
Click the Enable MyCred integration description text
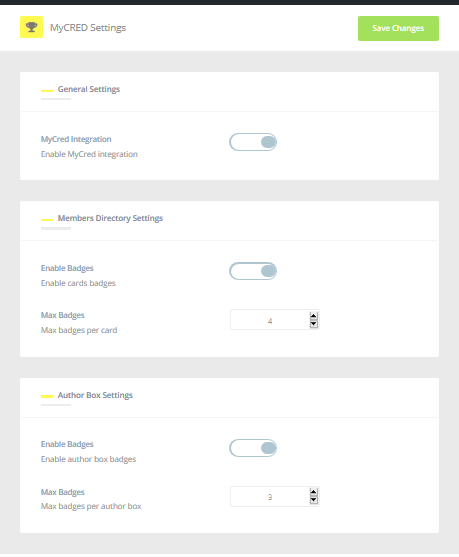[x=89, y=154]
